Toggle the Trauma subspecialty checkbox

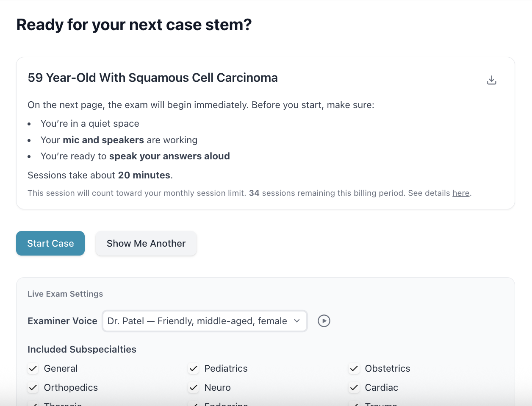pyautogui.click(x=354, y=404)
